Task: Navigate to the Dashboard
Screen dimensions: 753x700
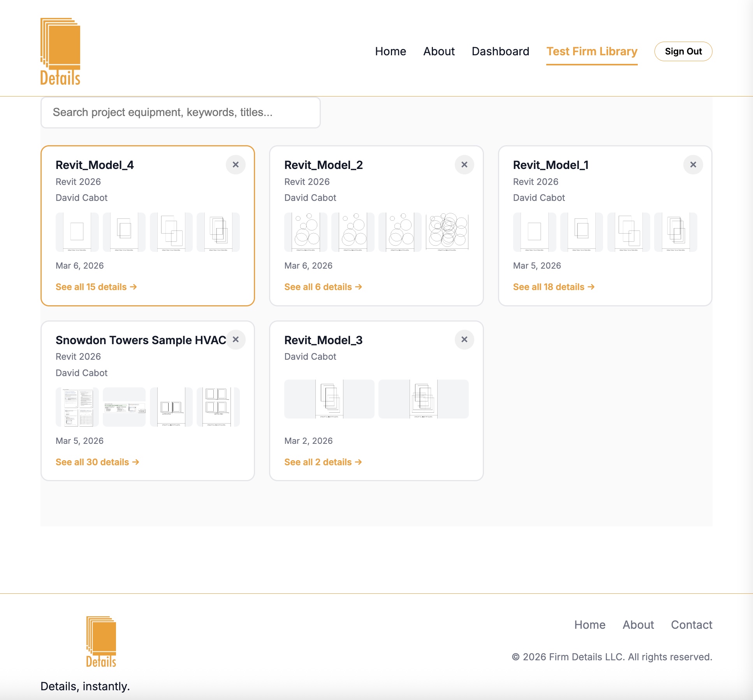Action: (x=500, y=51)
